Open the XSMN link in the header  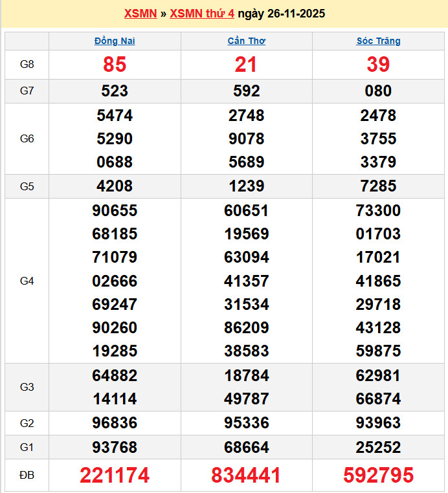(x=140, y=14)
